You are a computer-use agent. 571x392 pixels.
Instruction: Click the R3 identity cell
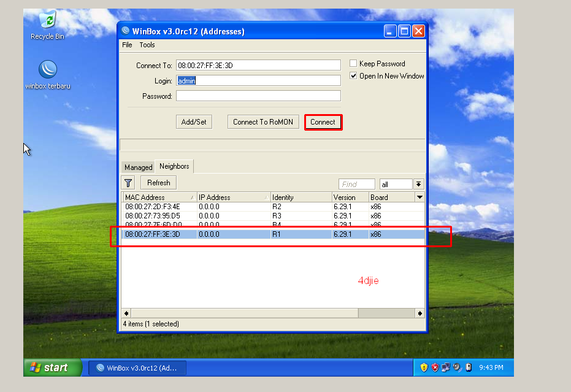(x=277, y=216)
